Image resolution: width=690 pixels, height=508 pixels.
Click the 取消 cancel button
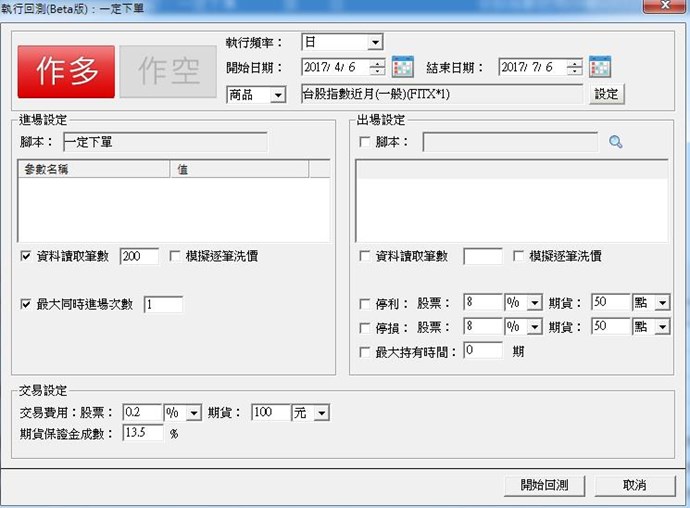[x=634, y=485]
